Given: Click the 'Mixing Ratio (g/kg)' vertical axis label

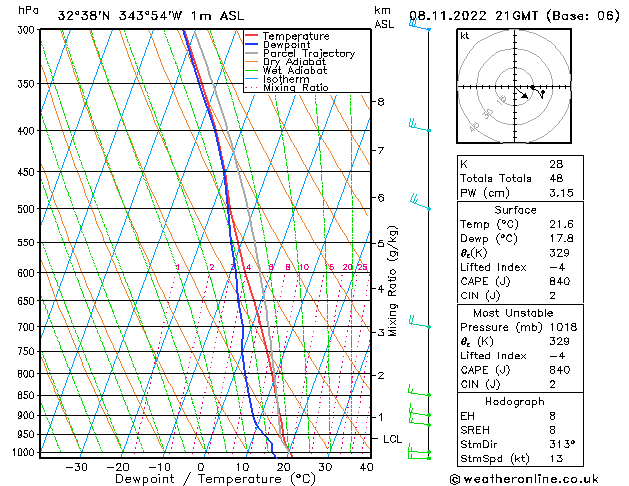Looking at the screenshot, I should (x=393, y=281).
